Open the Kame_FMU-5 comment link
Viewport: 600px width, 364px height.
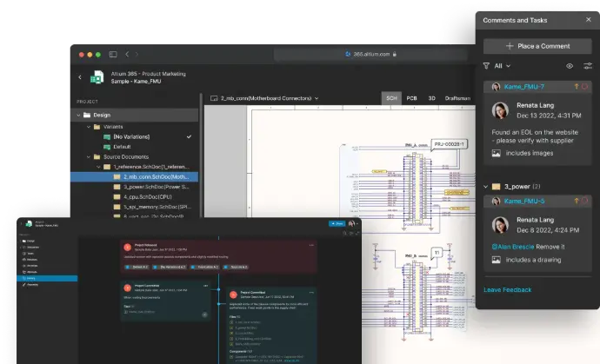coord(523,202)
